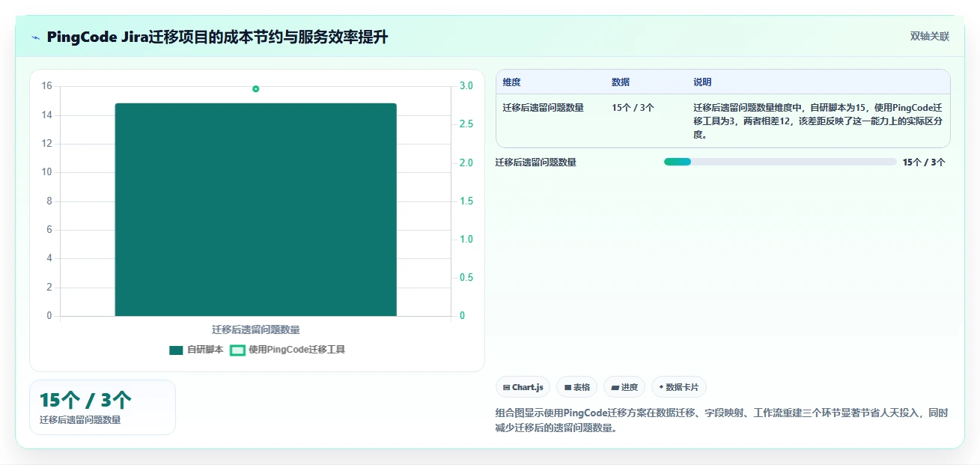Screen dimensions: 980x465
Task: Click the 3.0 label on the right axis
Action: coord(466,86)
